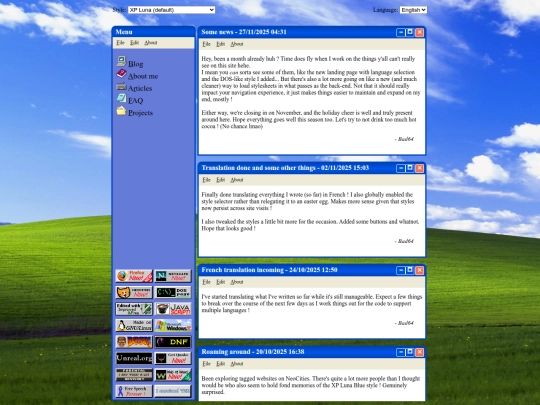This screenshot has height=405, width=540.
Task: Open About menu in the Menu panel
Action: pos(150,43)
